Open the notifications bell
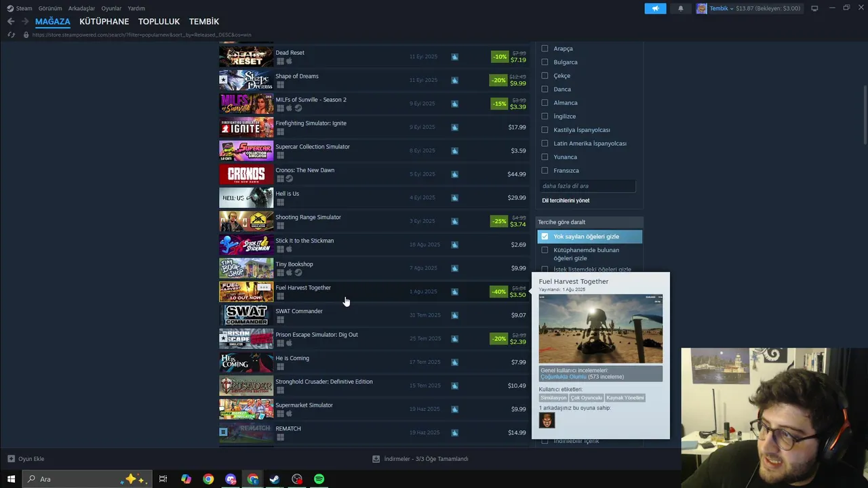Screen dimensions: 868x488 coord(681,8)
